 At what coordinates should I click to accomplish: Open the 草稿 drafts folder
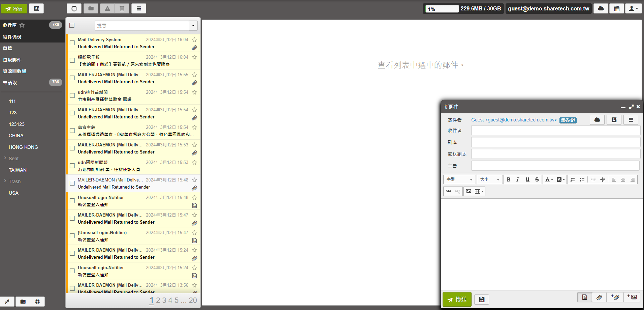(x=7, y=48)
